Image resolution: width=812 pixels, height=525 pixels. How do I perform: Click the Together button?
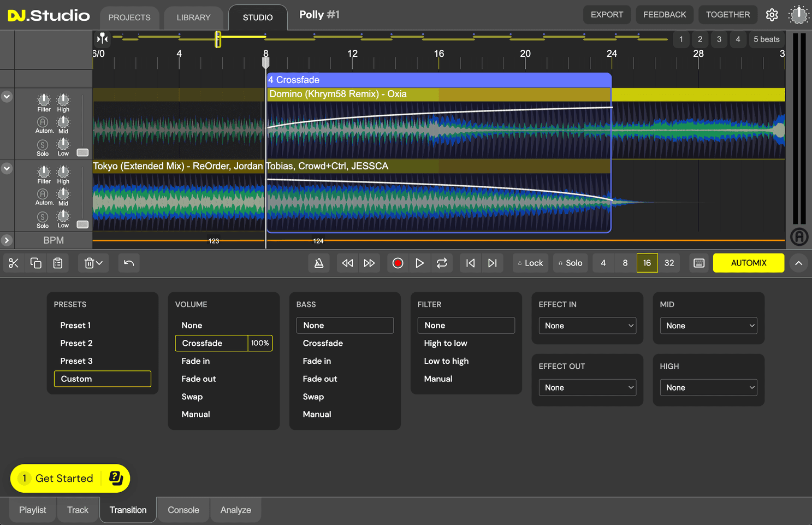pyautogui.click(x=728, y=15)
